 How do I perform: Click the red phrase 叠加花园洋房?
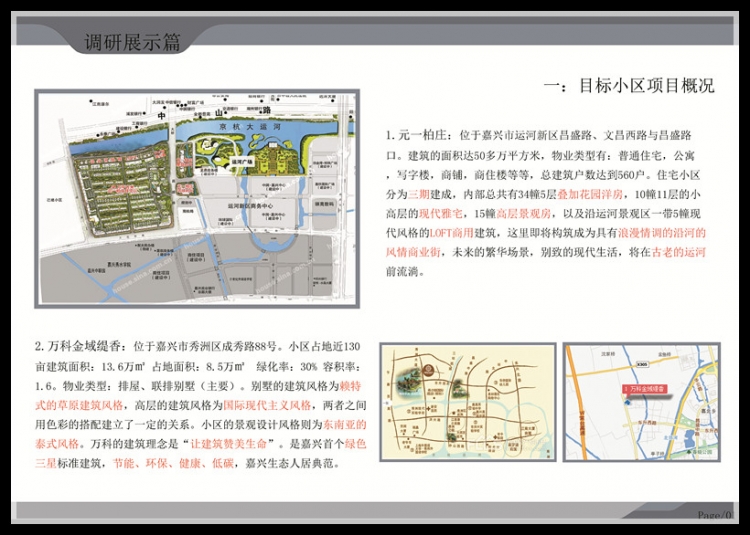pyautogui.click(x=590, y=194)
